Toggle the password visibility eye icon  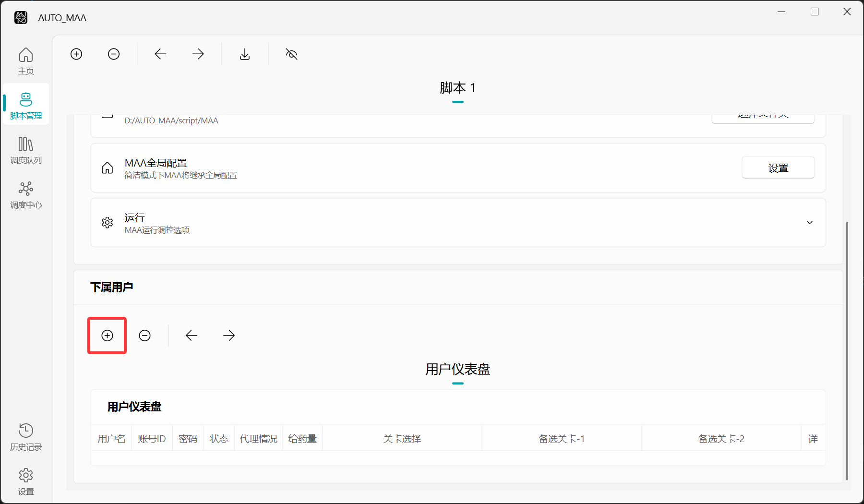pos(291,54)
